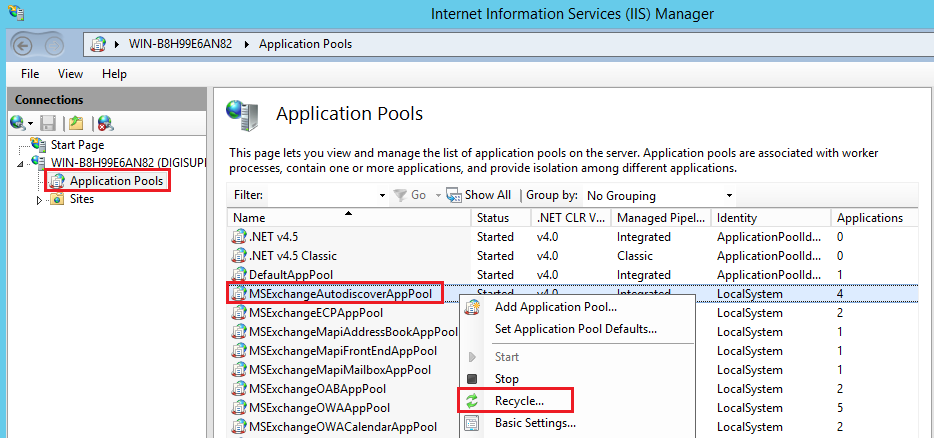Screen dimensions: 934x438
Task: Open the File menu
Action: coord(30,74)
